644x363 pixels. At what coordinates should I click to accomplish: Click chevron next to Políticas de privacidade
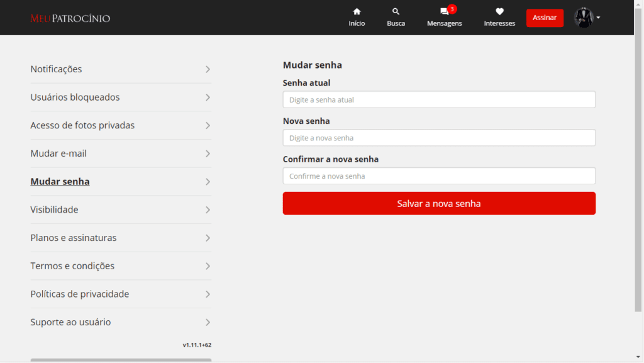coord(208,294)
